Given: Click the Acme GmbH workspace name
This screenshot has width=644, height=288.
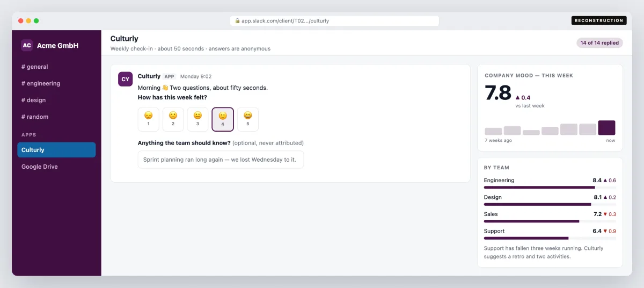Looking at the screenshot, I should tap(57, 46).
